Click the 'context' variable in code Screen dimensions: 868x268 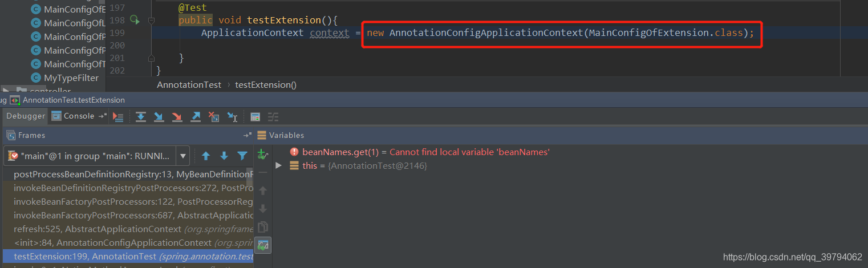(x=329, y=33)
